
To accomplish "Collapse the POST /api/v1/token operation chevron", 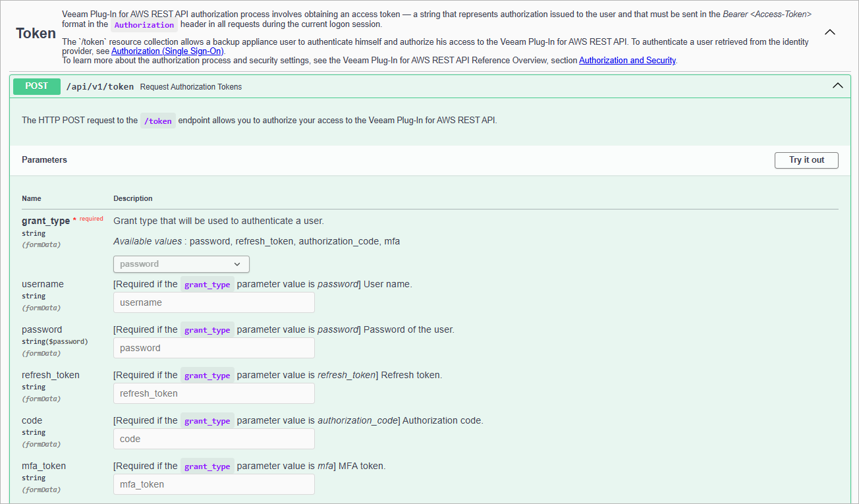I will click(837, 86).
